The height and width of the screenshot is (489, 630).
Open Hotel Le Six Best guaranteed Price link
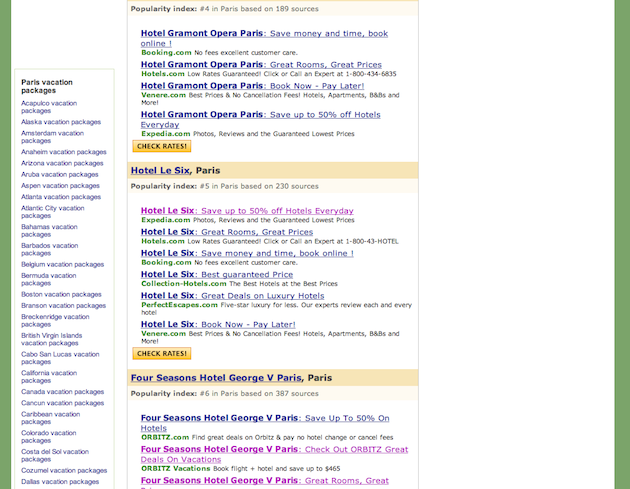[217, 274]
